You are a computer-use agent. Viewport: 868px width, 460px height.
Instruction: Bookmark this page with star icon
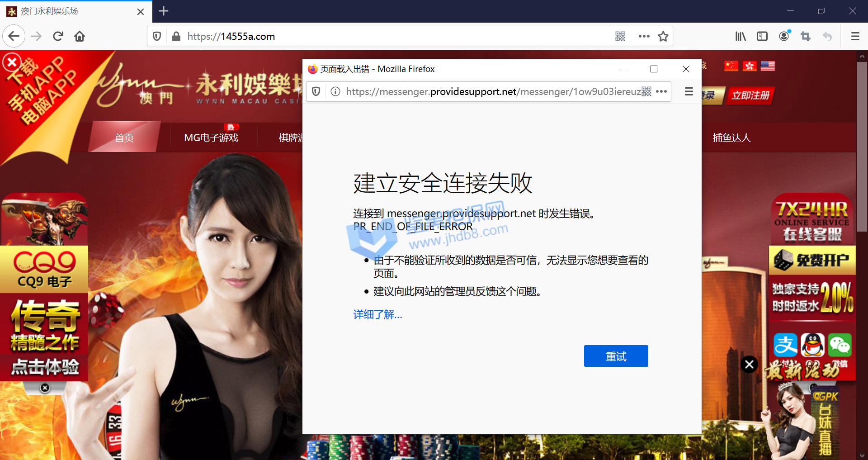pos(663,36)
